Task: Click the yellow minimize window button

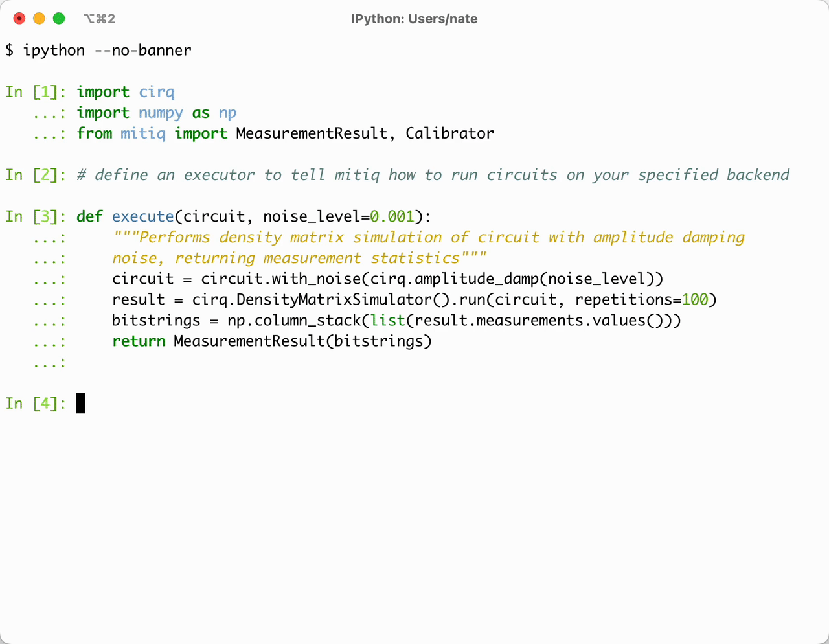Action: pyautogui.click(x=39, y=18)
